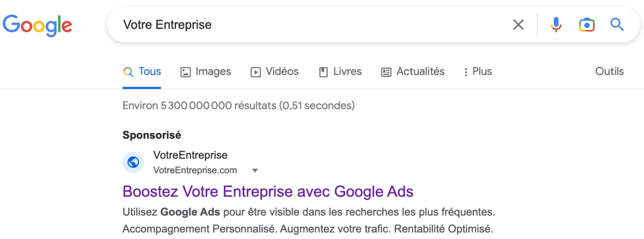
Task: Open the Outils search tools
Action: tap(609, 71)
